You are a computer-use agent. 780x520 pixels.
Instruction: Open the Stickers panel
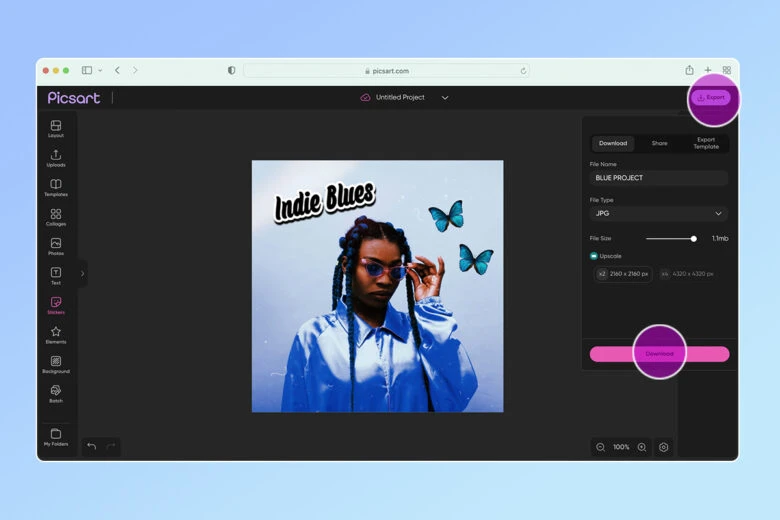pos(56,304)
